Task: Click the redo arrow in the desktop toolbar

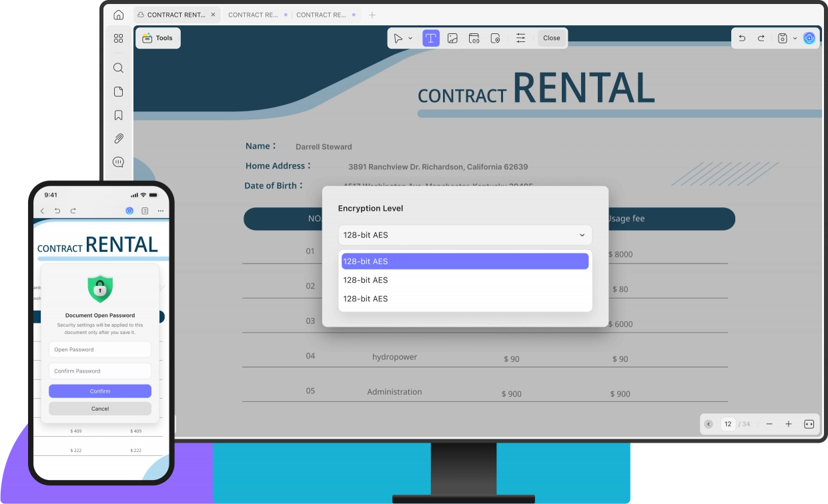Action: (x=761, y=38)
